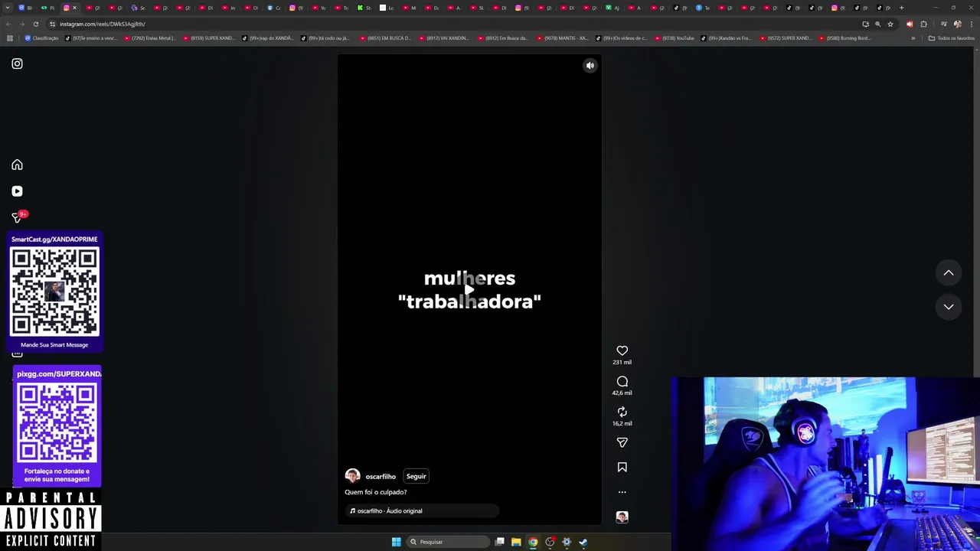
Task: Switch to the 'St' Kick browser tab
Action: tap(364, 8)
